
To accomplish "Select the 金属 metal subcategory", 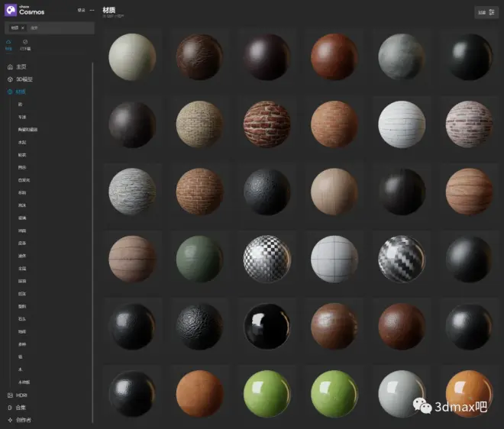I will [x=22, y=269].
